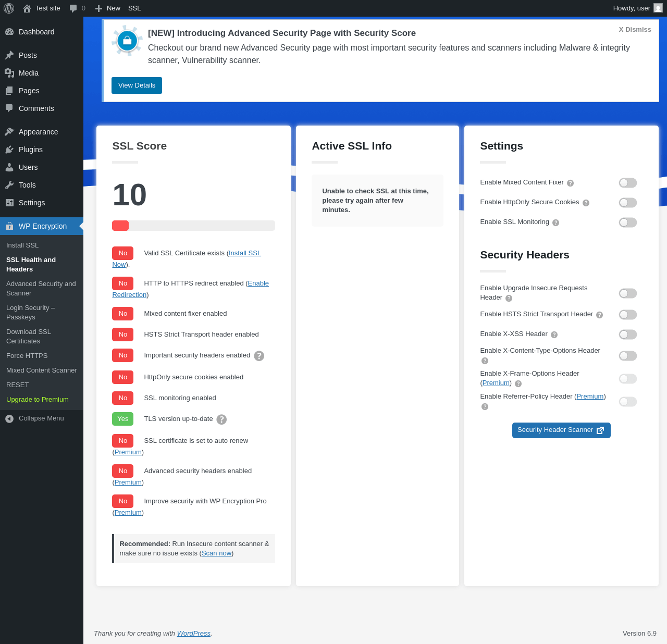Click the Dashboard gauge icon
This screenshot has height=644, width=667.
[9, 32]
